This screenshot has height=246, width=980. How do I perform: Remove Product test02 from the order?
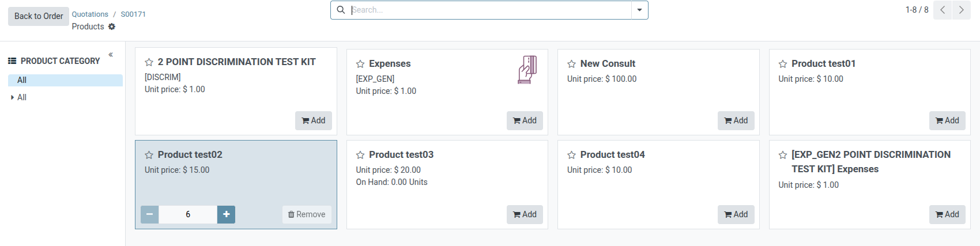(307, 214)
